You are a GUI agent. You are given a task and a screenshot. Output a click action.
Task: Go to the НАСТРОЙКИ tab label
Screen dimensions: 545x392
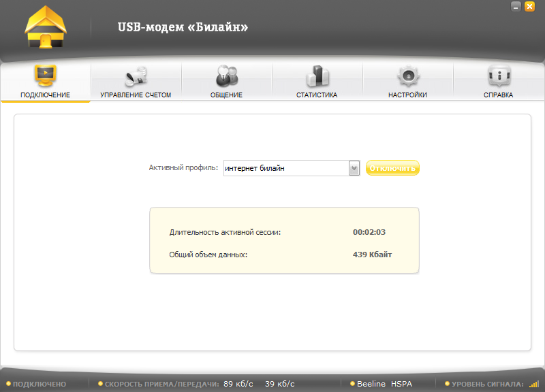[x=407, y=95]
